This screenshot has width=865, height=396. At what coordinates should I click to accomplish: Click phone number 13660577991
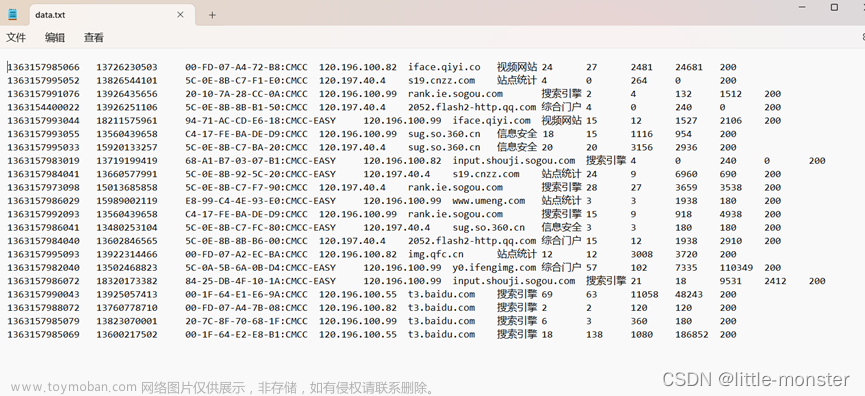pos(127,174)
